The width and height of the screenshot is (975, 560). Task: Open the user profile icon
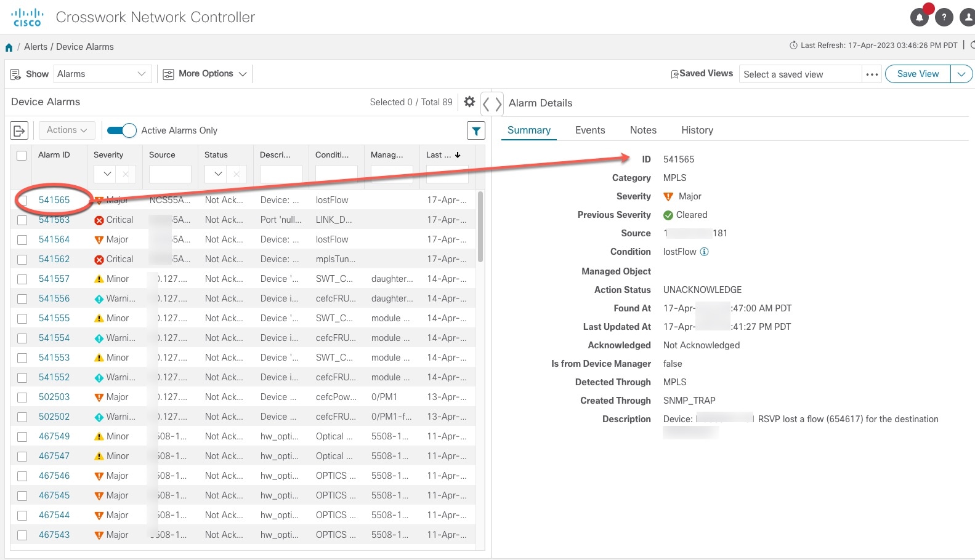point(968,17)
